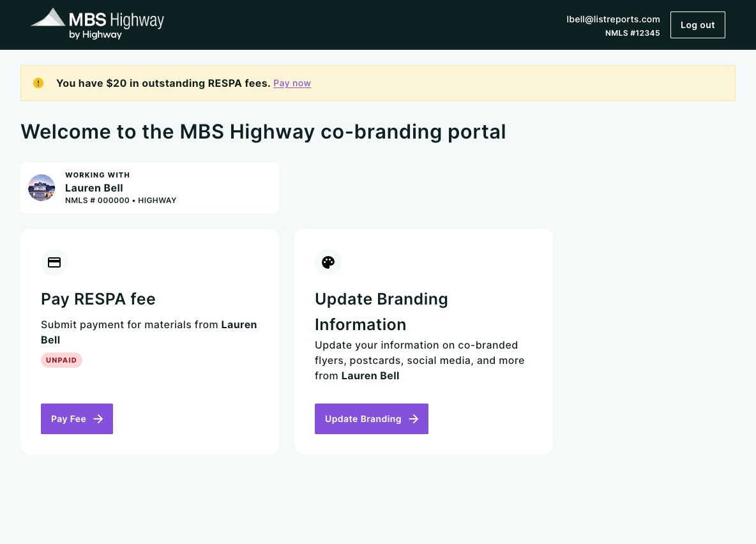Screen dimensions: 756x544
Task: Click the Lauren Bell name in the working-with card
Action: [x=94, y=188]
